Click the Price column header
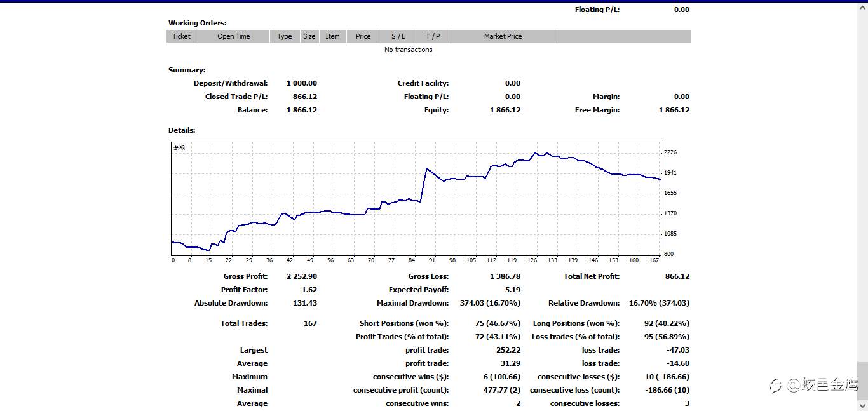 [x=363, y=36]
